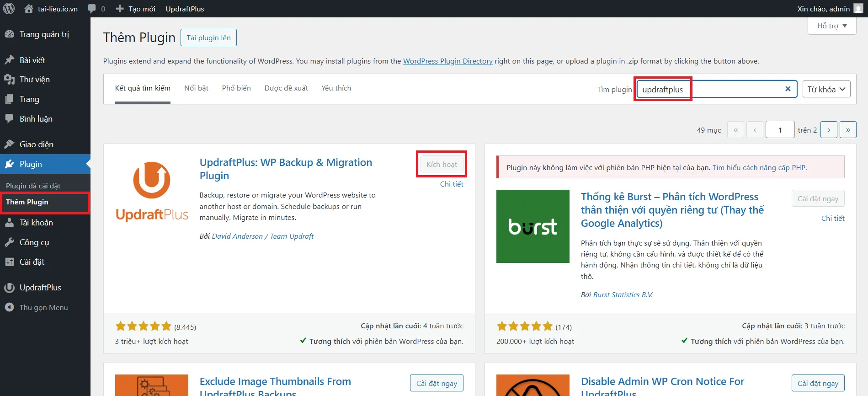Click the WordPress logo in admin bar
The width and height of the screenshot is (868, 396).
pyautogui.click(x=9, y=9)
